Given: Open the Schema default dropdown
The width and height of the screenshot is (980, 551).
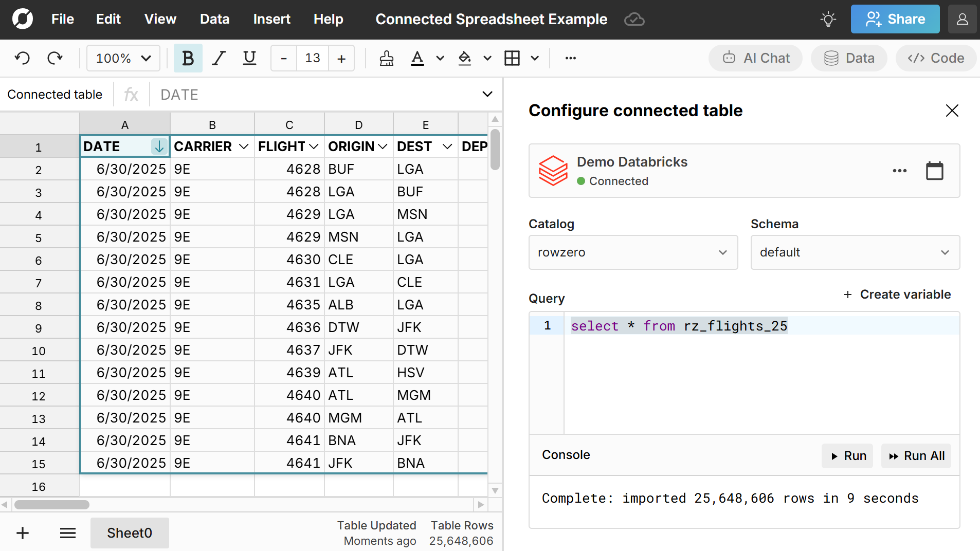Looking at the screenshot, I should 855,252.
